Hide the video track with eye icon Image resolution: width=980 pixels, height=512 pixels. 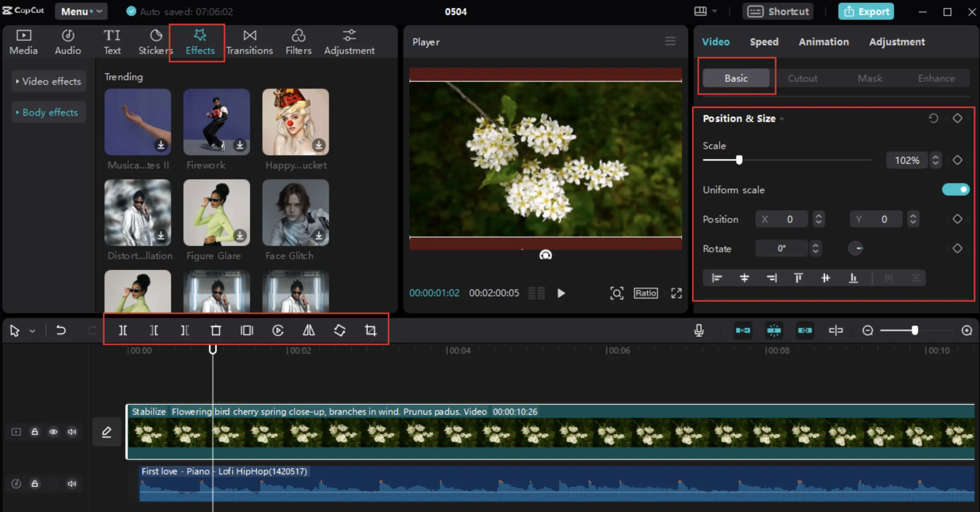(x=53, y=431)
